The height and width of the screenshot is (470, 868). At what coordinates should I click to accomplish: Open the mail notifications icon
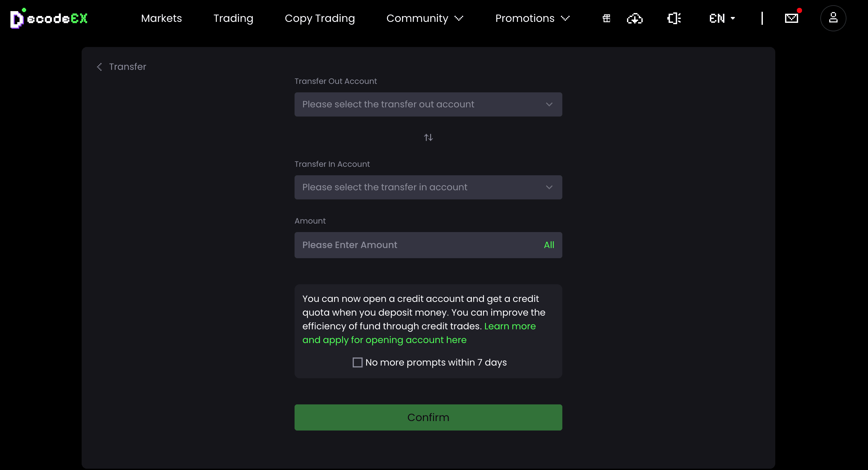point(792,18)
